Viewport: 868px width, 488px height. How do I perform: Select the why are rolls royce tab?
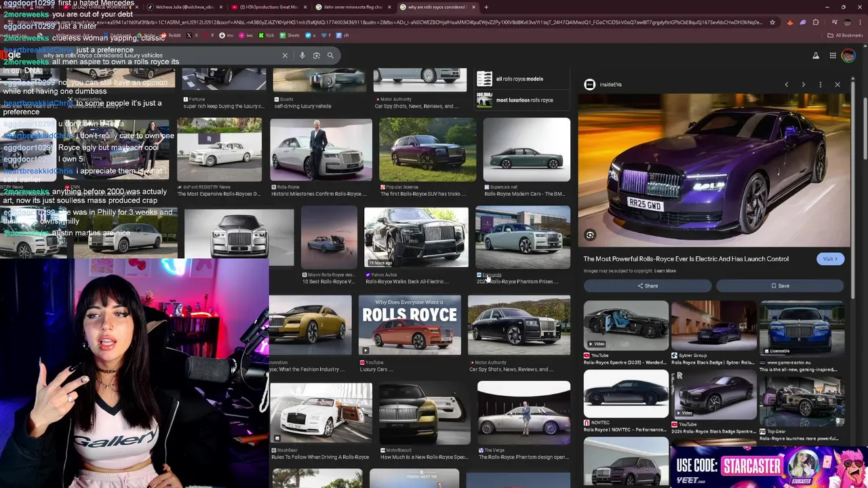[437, 7]
